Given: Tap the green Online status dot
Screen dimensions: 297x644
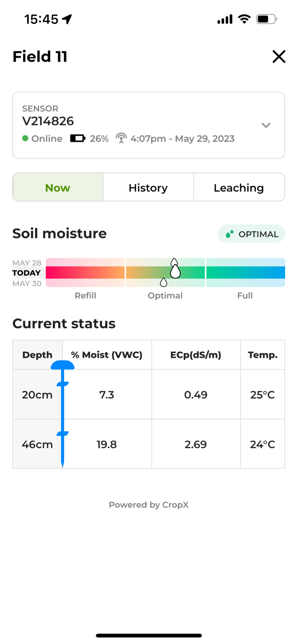Looking at the screenshot, I should pyautogui.click(x=25, y=138).
